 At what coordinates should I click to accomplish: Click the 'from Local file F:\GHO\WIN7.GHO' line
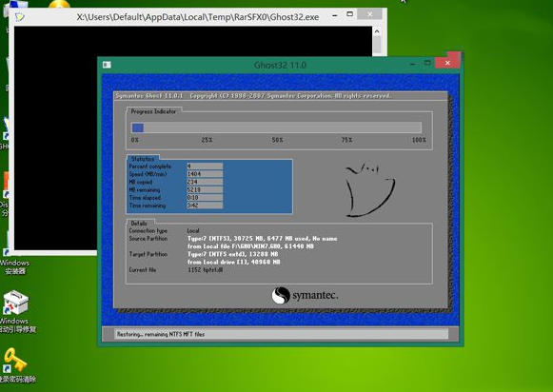coord(250,246)
